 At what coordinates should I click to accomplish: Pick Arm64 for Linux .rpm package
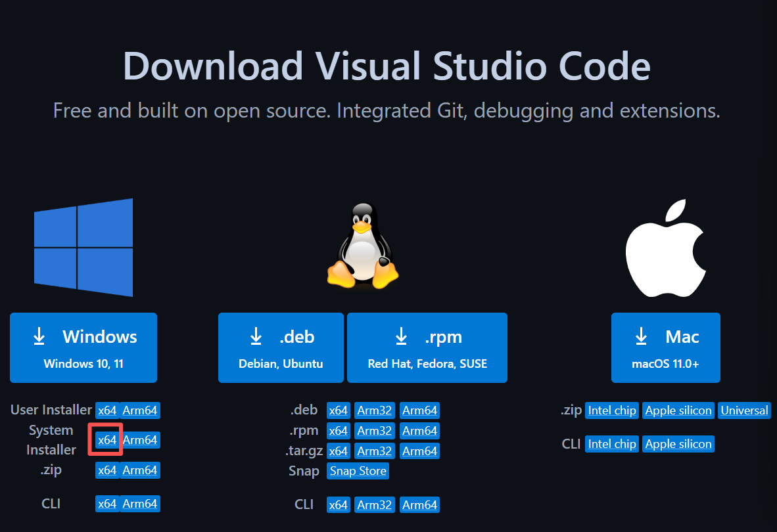[420, 431]
